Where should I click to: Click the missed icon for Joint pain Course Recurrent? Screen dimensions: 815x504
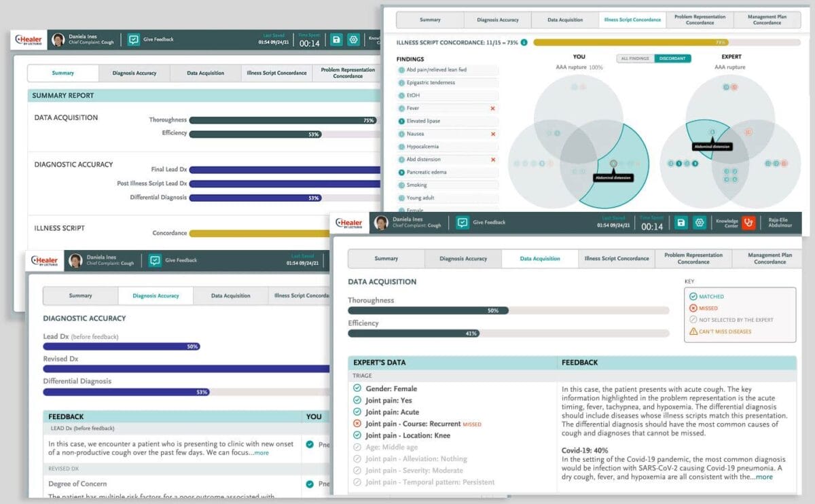click(357, 424)
